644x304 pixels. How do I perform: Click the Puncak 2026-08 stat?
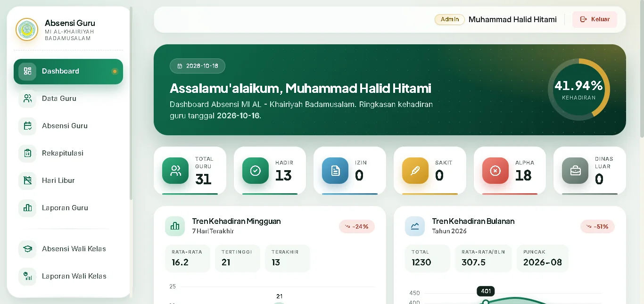click(x=543, y=258)
